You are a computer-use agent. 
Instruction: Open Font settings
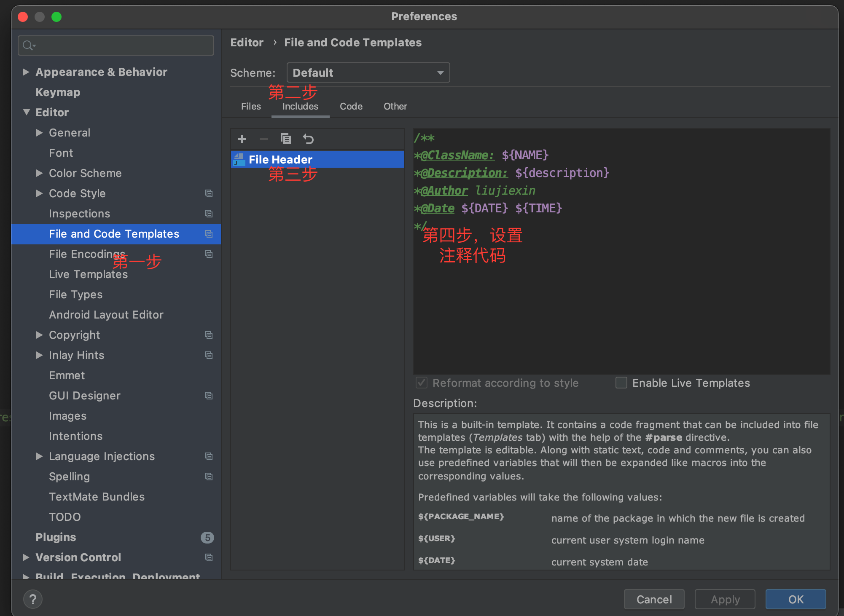[61, 153]
